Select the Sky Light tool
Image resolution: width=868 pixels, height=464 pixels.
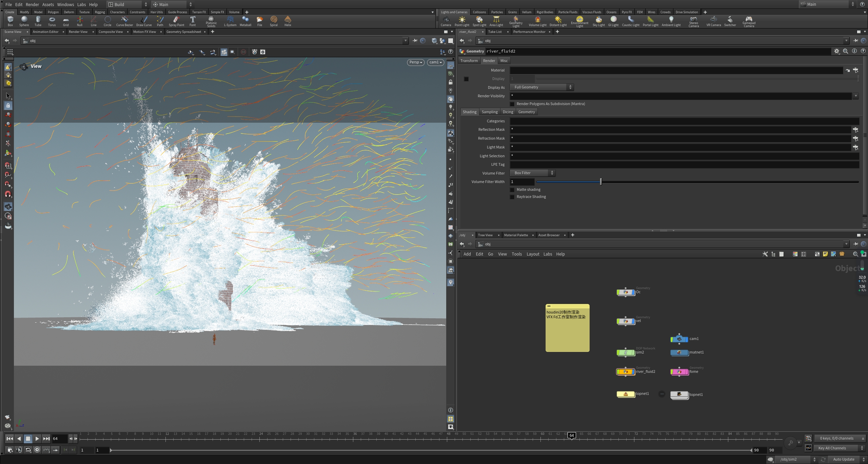(599, 21)
